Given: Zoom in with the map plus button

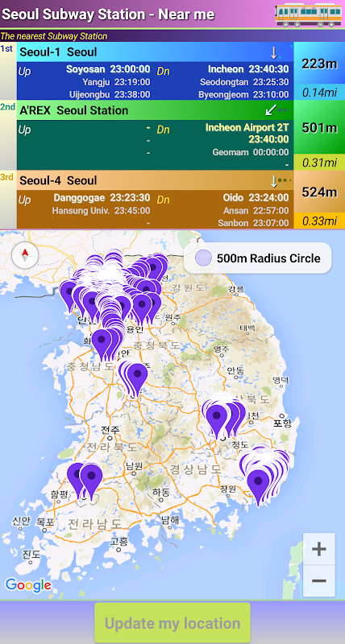Looking at the screenshot, I should pos(319,549).
